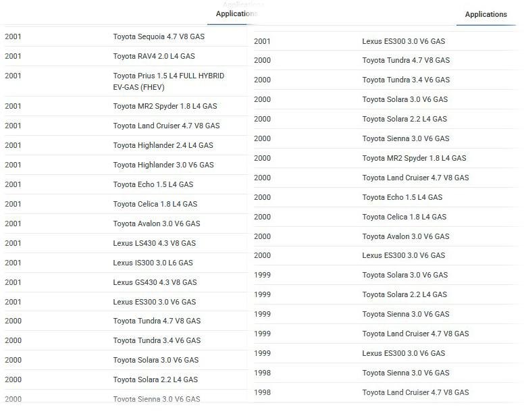The height and width of the screenshot is (420, 524).
Task: Click the 2001 Toyota Highlander 3.0 V6 entry
Action: pyautogui.click(x=126, y=165)
